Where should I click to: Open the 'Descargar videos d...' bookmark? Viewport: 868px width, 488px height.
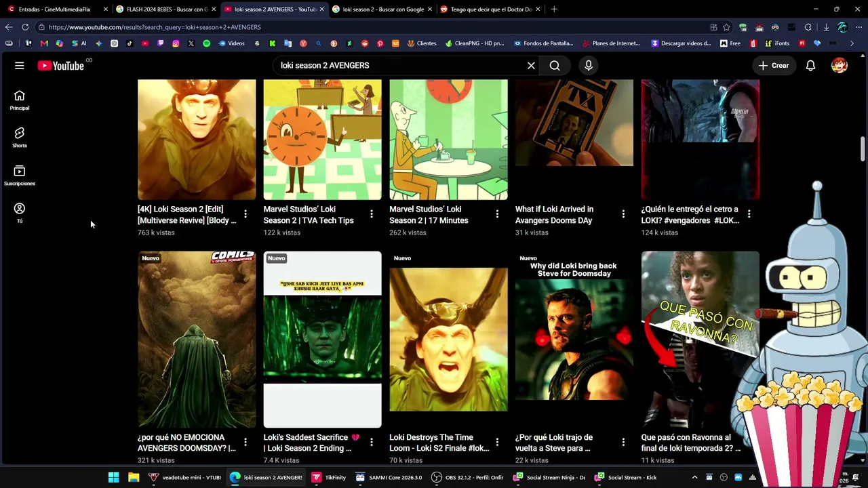click(x=682, y=43)
